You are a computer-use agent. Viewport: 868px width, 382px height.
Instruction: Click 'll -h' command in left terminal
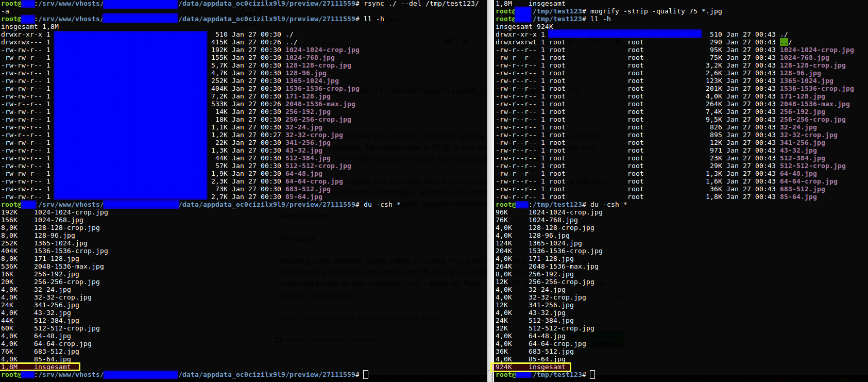point(374,19)
